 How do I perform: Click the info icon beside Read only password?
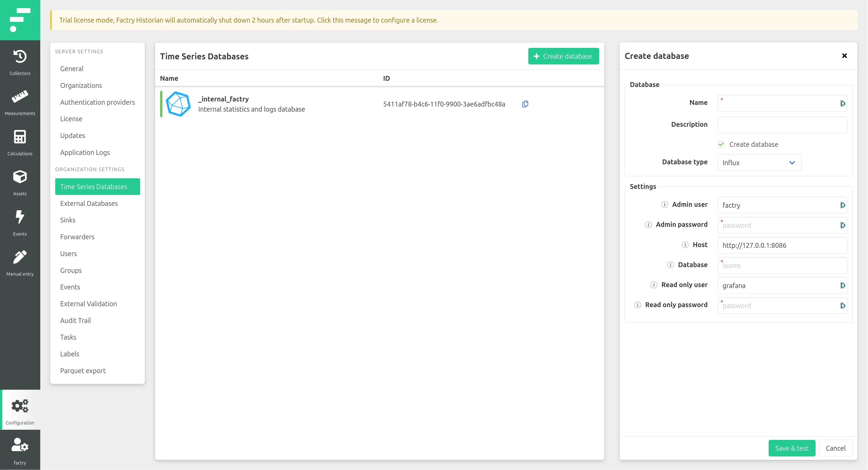(x=638, y=305)
